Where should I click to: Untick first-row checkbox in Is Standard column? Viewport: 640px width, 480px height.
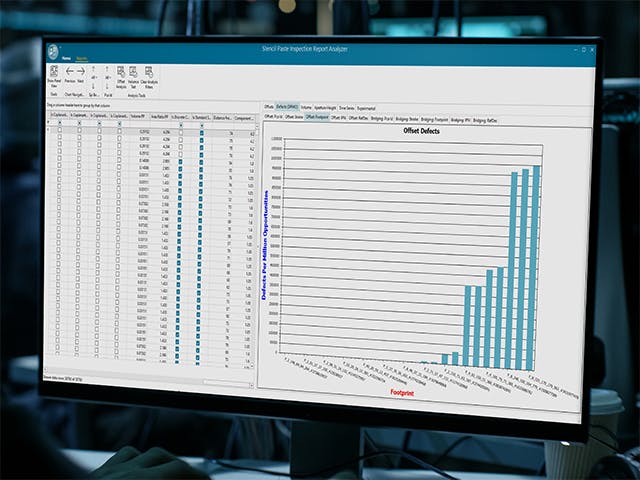point(202,133)
